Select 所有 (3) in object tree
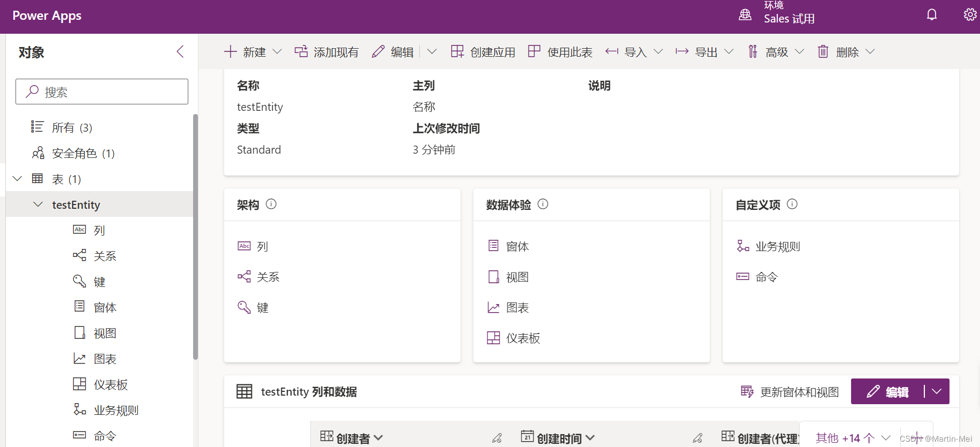The height and width of the screenshot is (447, 980). pos(99,127)
